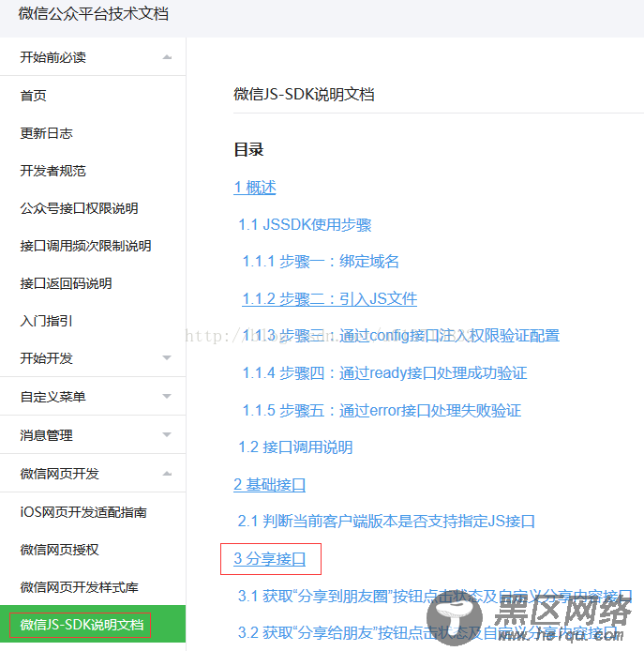Click the 消息管理 section label
Image resolution: width=644 pixels, height=651 pixels.
pyautogui.click(x=47, y=435)
